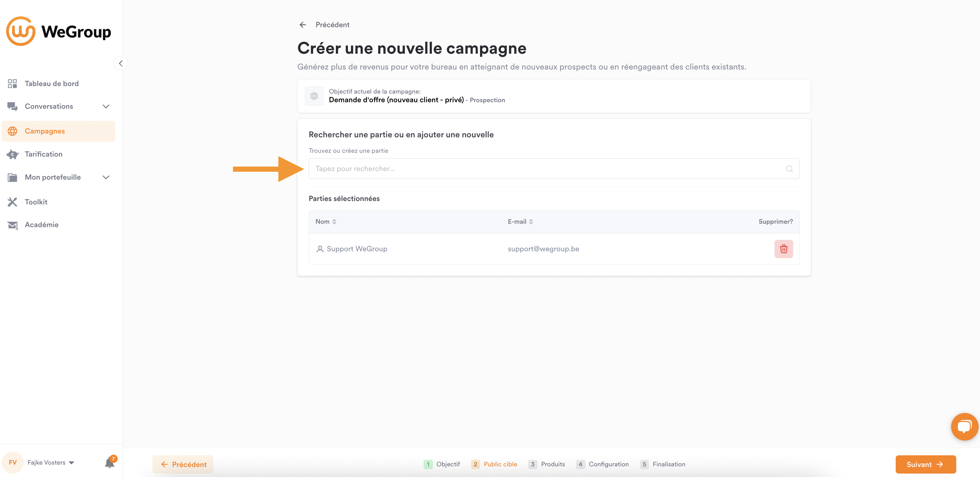Click the Support WeGroup person icon
The image size is (980, 477).
(x=320, y=249)
